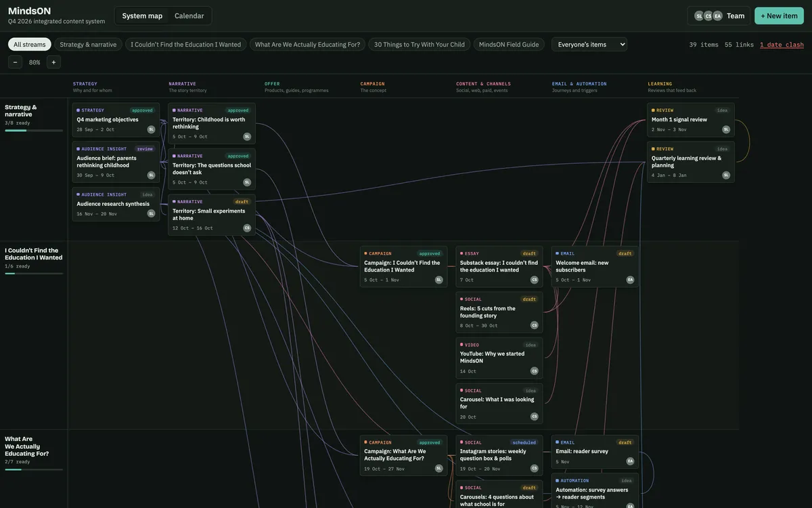This screenshot has height=508, width=812.
Task: Open the Month 1 signal review title
Action: [679, 119]
